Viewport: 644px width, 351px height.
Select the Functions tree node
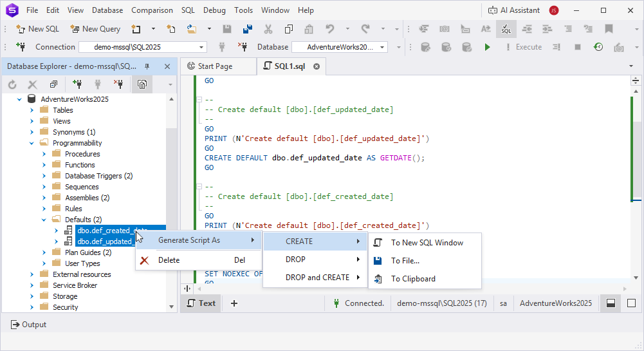[80, 165]
